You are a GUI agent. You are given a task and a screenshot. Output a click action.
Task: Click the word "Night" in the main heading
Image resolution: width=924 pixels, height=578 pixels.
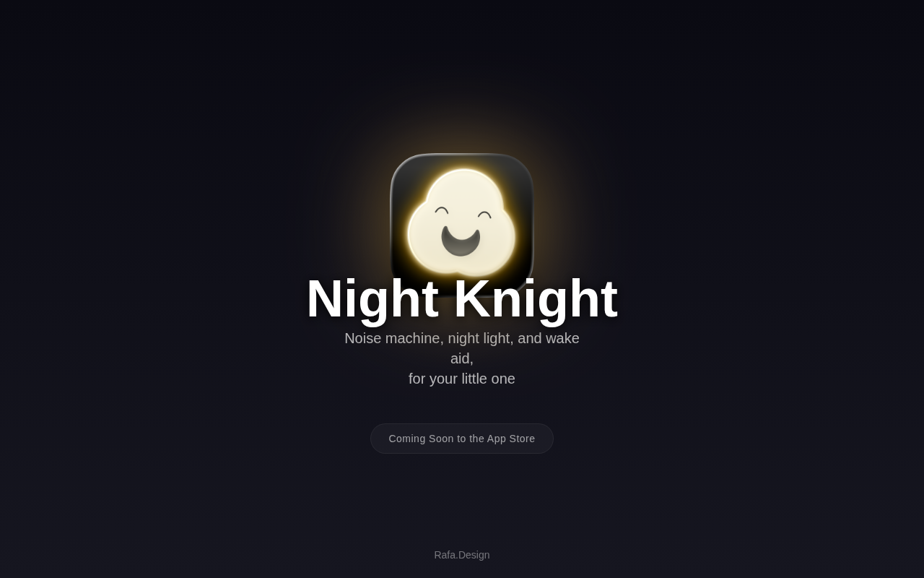pos(372,298)
